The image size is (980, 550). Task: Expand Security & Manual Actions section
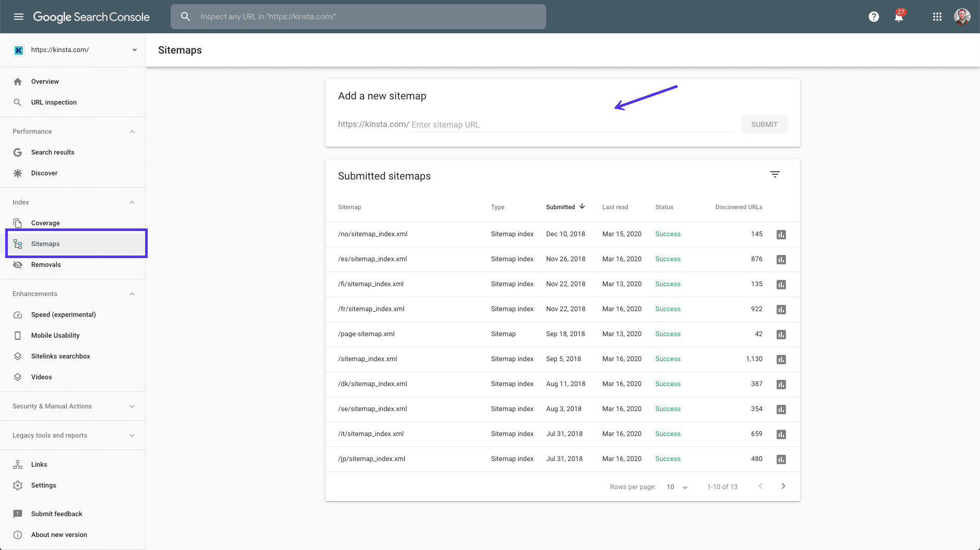pyautogui.click(x=132, y=406)
